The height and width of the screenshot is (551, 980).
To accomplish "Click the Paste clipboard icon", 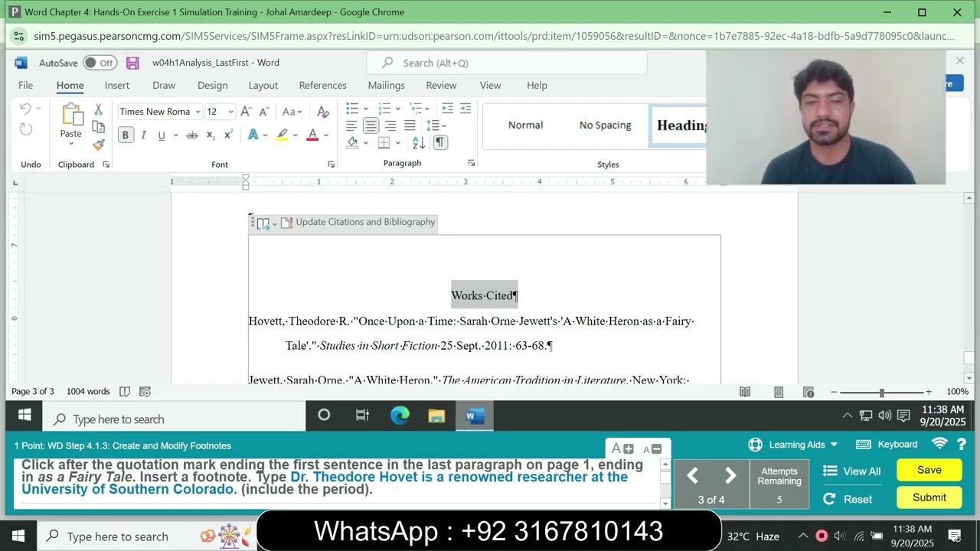I will click(71, 115).
